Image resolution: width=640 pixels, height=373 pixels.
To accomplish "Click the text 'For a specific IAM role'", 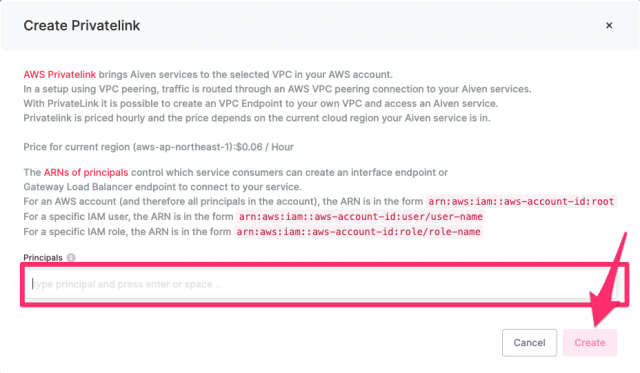I will (76, 231).
